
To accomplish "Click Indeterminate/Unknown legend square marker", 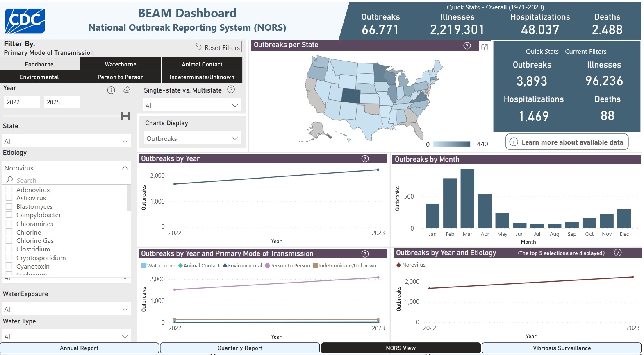I will 315,266.
